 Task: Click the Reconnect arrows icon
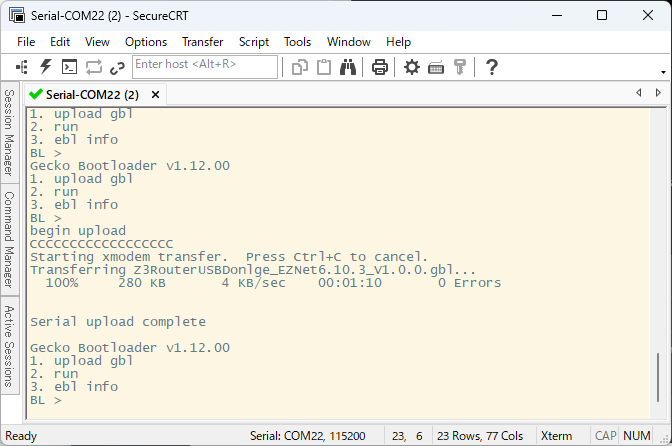point(93,67)
